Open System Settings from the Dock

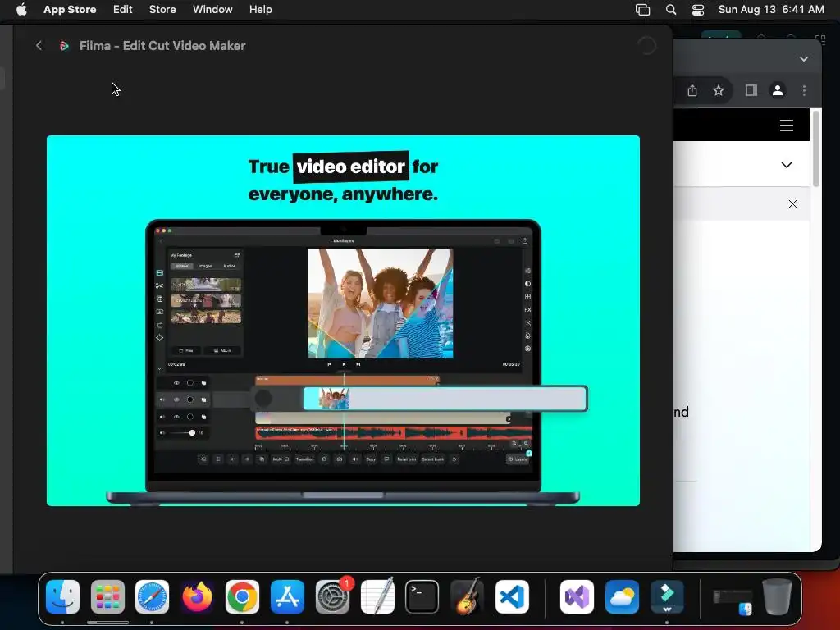pyautogui.click(x=333, y=596)
